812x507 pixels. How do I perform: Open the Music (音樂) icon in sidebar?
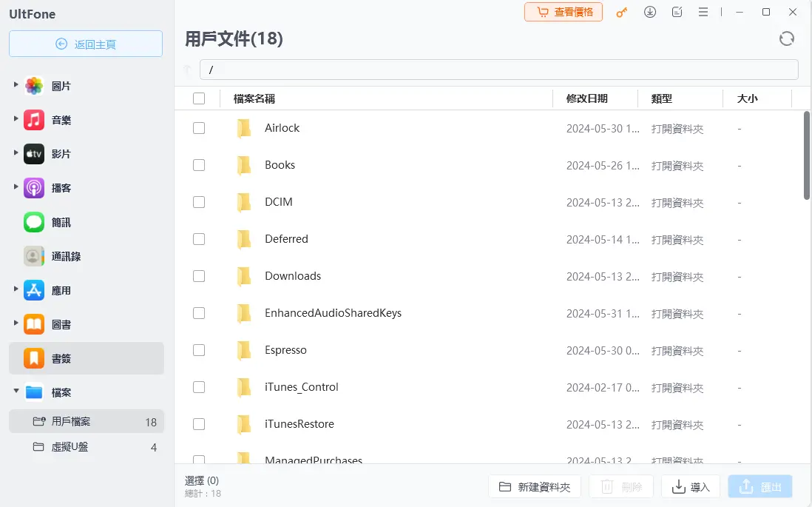tap(34, 120)
